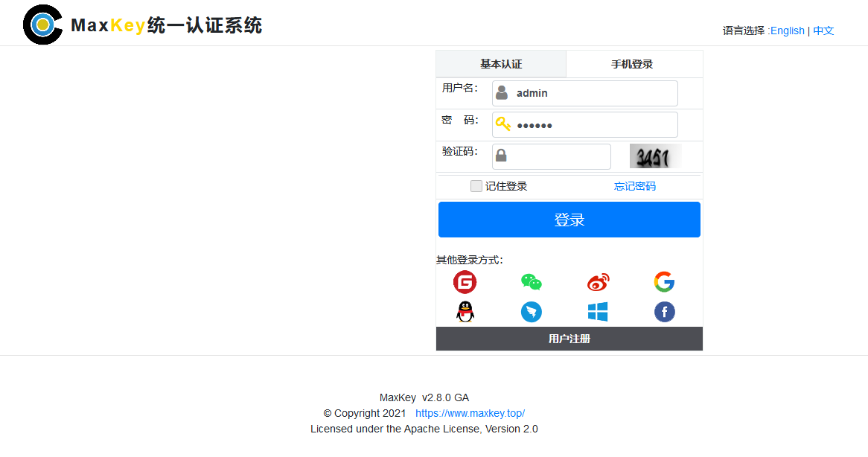This screenshot has height=457, width=868.
Task: Click the MaxKey logo
Action: (42, 25)
